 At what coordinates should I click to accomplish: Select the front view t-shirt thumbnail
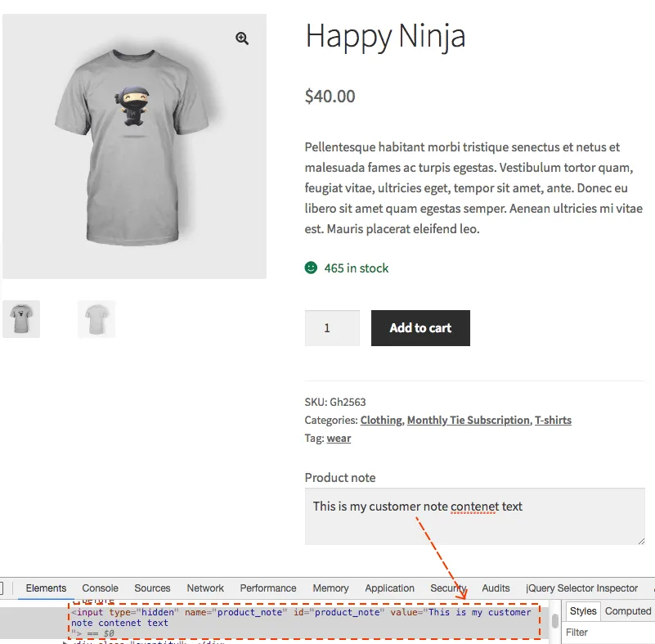coord(20,319)
